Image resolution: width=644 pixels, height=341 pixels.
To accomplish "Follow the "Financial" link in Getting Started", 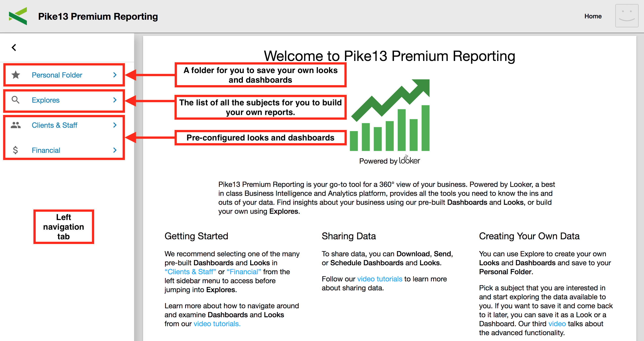I will (244, 272).
